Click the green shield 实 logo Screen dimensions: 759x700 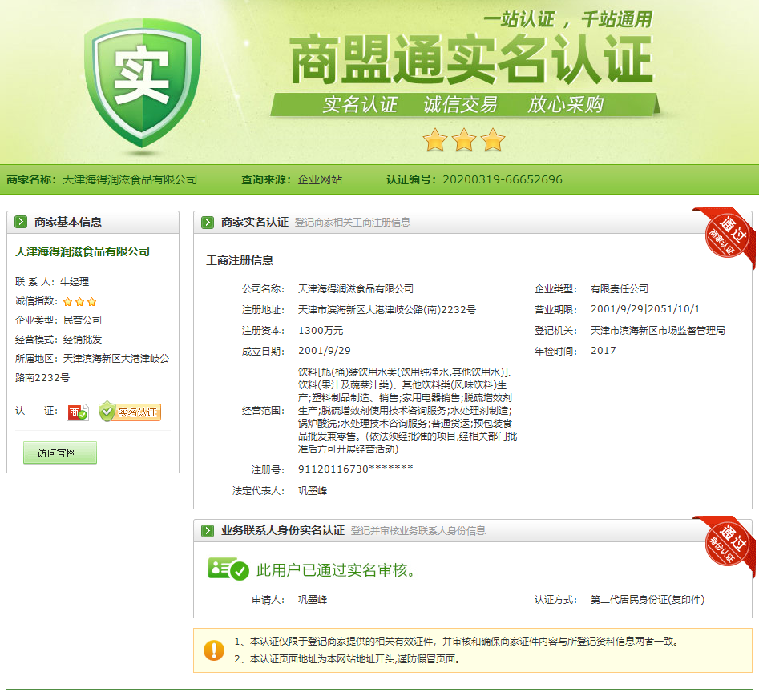click(142, 85)
